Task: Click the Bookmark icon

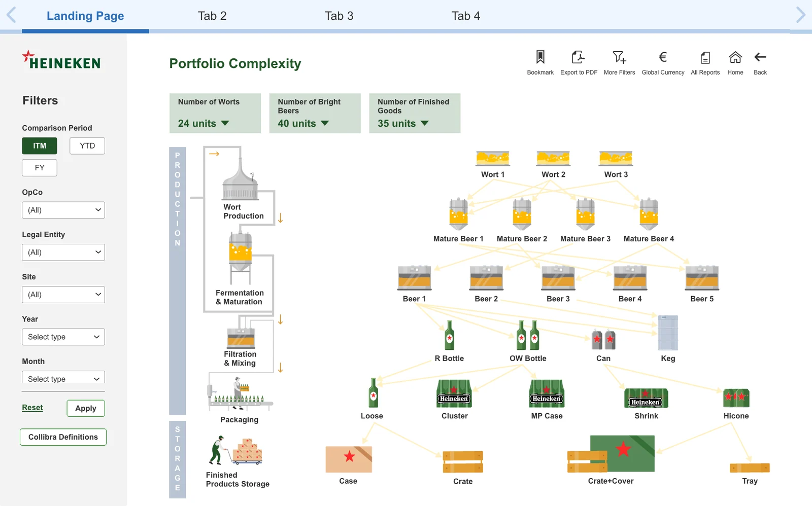Action: coord(540,57)
